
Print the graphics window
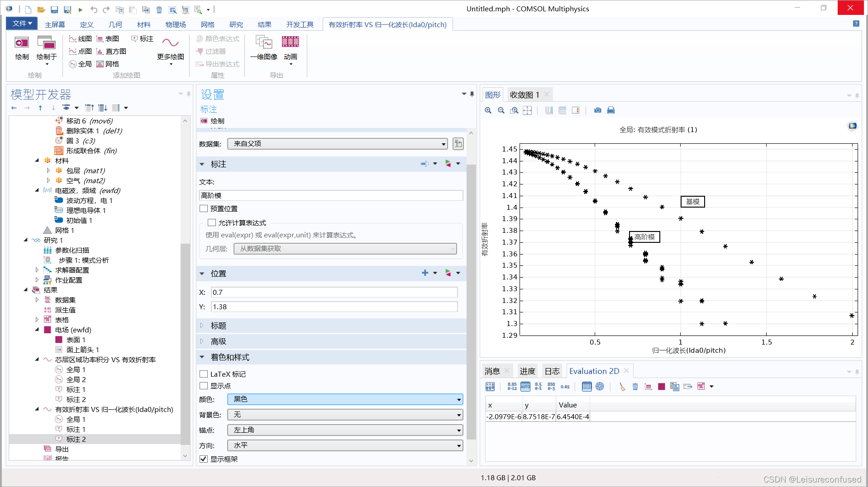click(611, 110)
